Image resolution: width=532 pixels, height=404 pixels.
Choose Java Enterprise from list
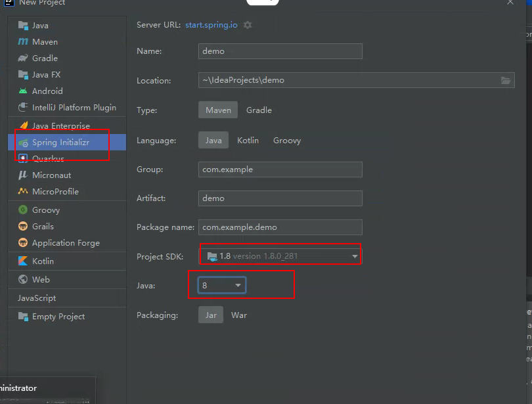pos(60,126)
